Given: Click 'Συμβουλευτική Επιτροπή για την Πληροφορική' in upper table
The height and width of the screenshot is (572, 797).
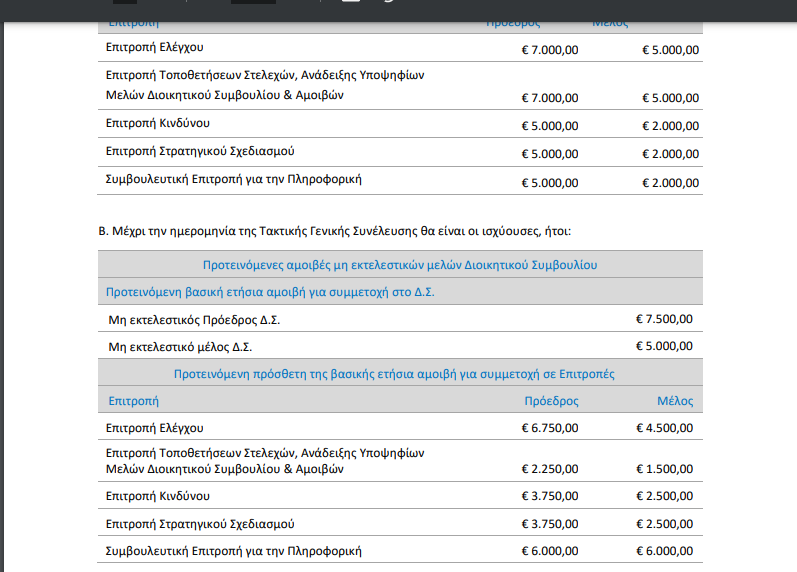Looking at the screenshot, I should pos(233,180).
